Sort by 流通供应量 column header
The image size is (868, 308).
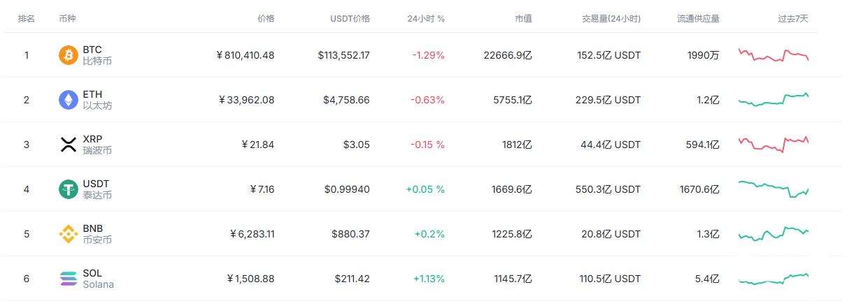698,19
